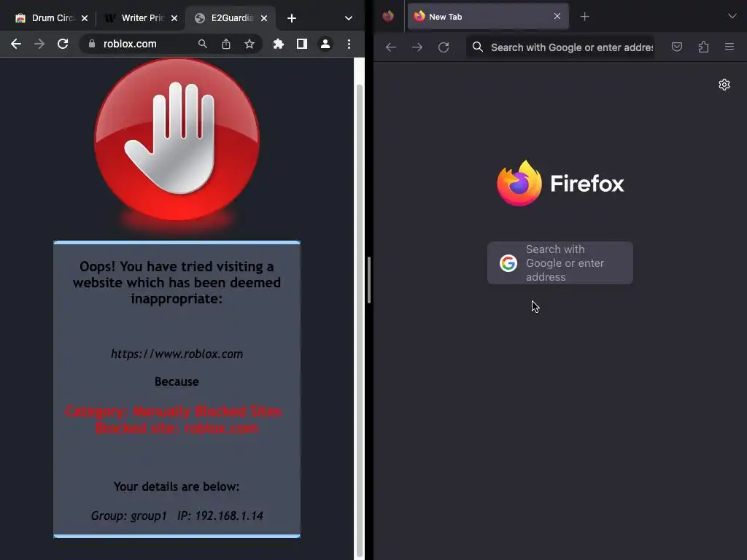Open Save to Pocket in Firefox
This screenshot has width=747, height=560.
[x=676, y=47]
